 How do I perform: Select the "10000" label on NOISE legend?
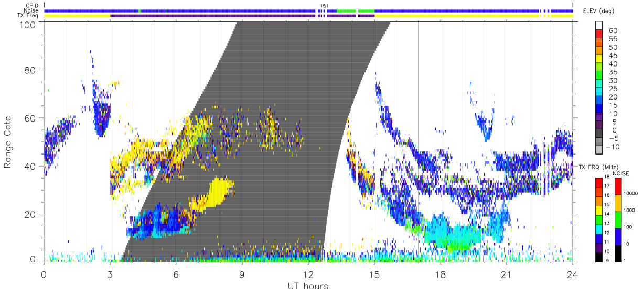(x=631, y=194)
